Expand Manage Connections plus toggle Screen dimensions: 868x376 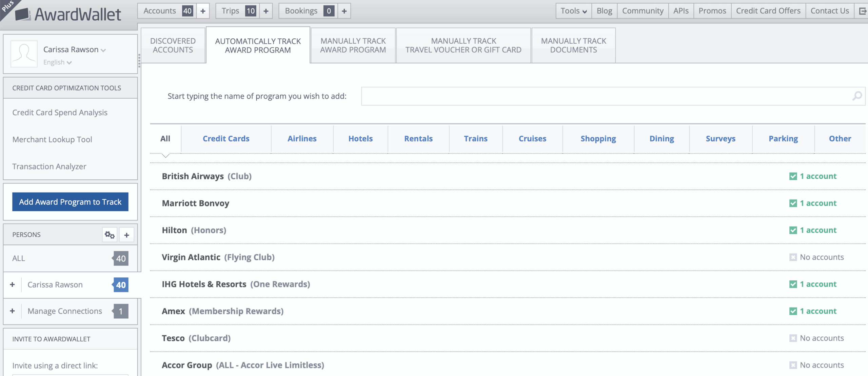13,311
